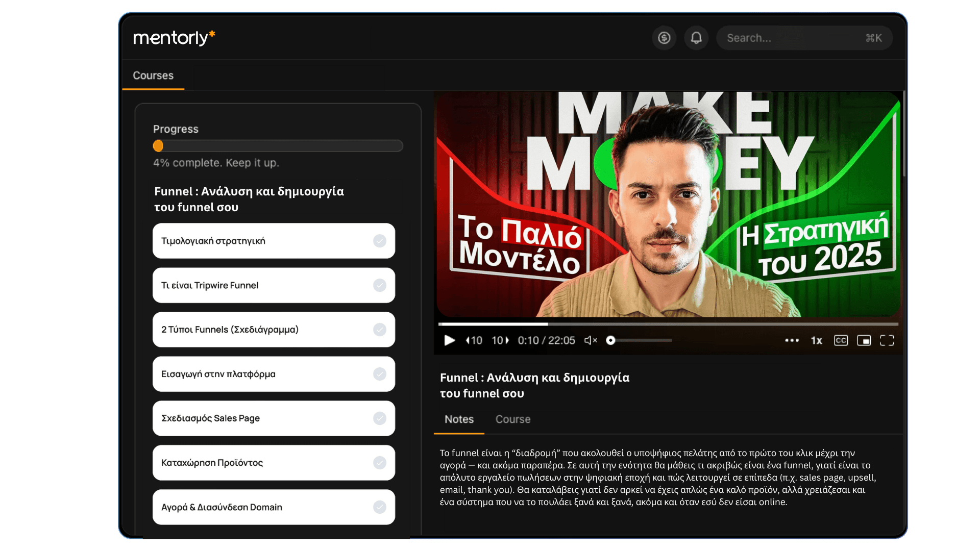Skip forward 10 seconds

(x=500, y=340)
